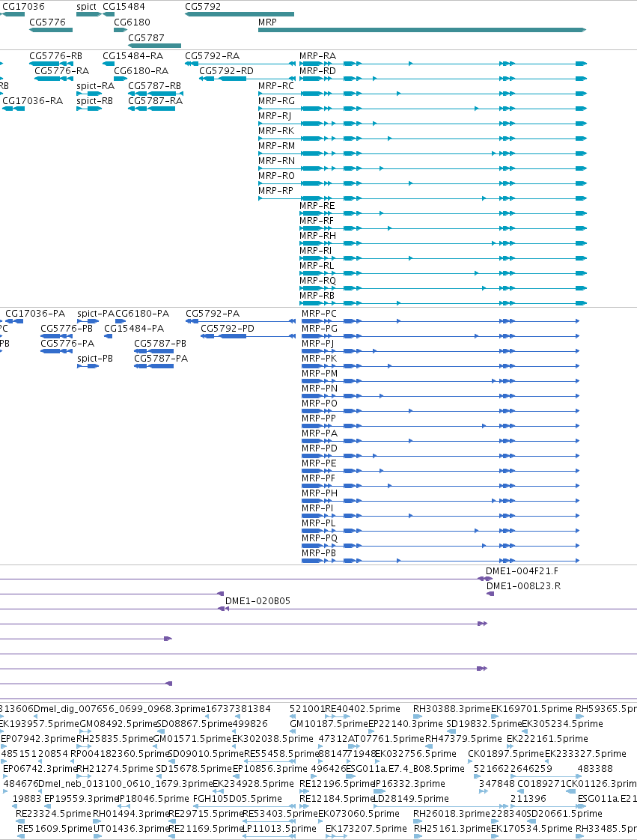The image size is (637, 840).
Task: Select the CG5792 gene bar glyph
Action: 240,14
